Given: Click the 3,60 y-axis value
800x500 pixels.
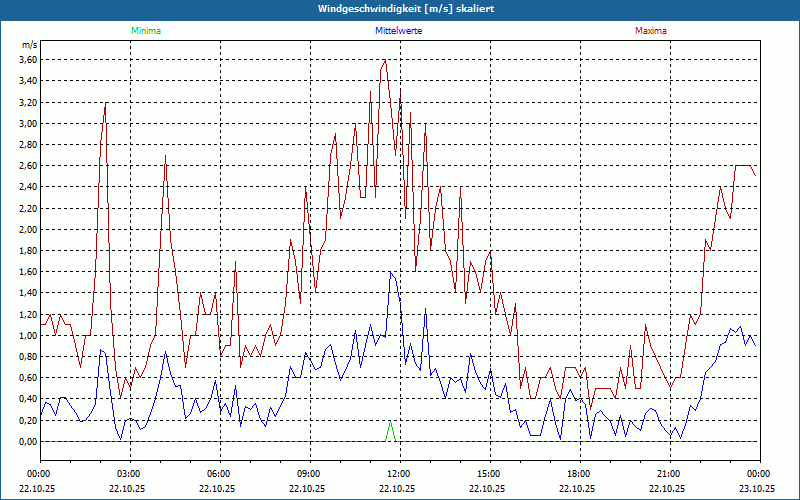Looking at the screenshot, I should (28, 60).
